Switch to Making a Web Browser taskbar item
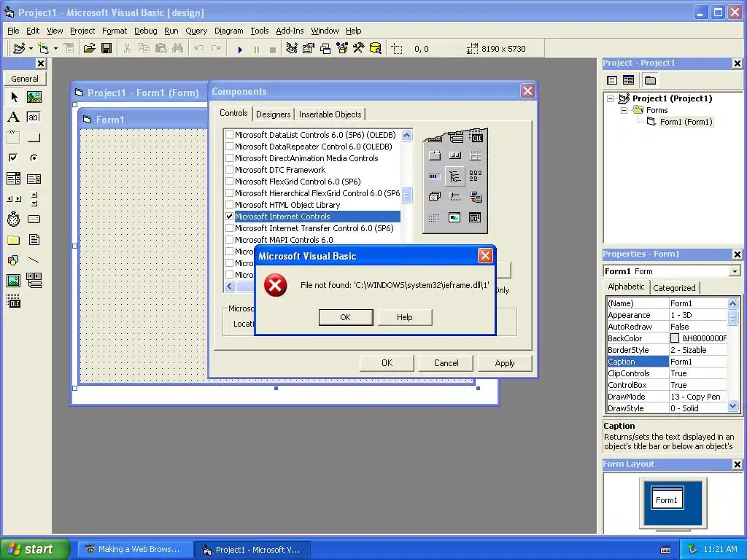The width and height of the screenshot is (747, 560). point(135,550)
